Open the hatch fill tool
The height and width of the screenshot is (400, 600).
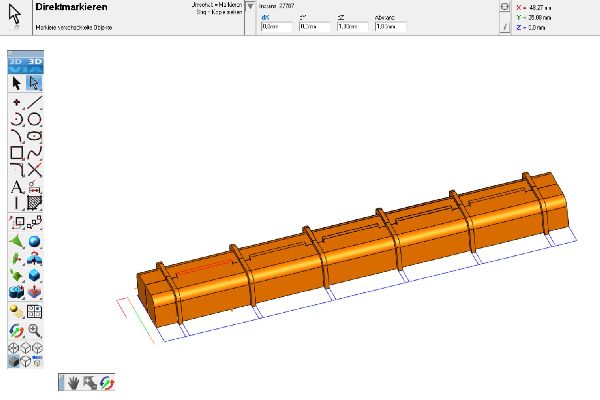33,204
